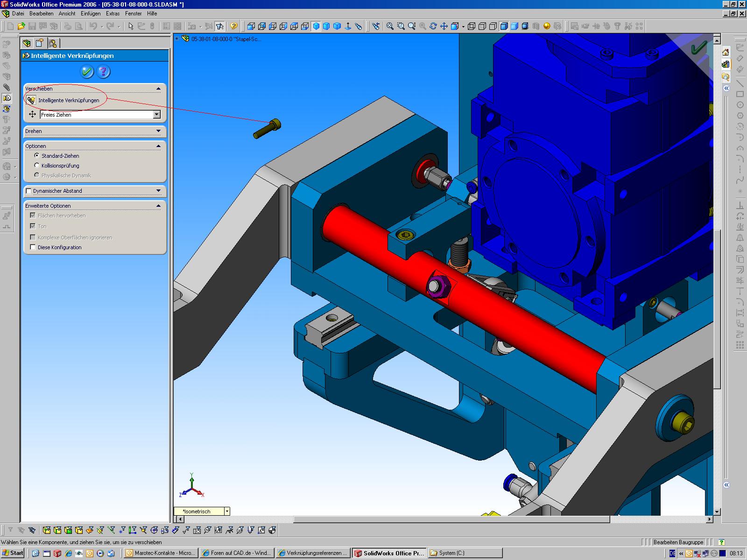This screenshot has height=560, width=747.
Task: Open help via the purple question mark
Action: point(103,71)
